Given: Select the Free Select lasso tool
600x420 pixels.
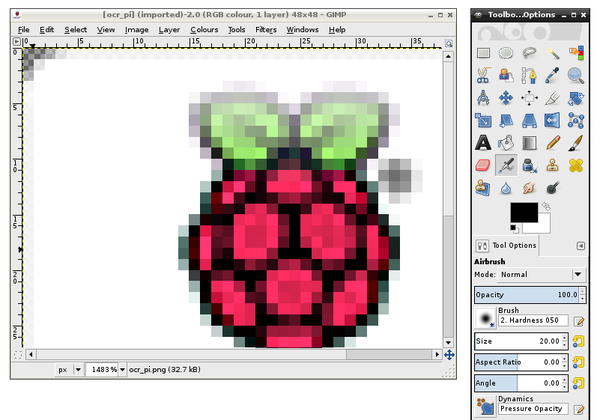Looking at the screenshot, I should click(529, 53).
